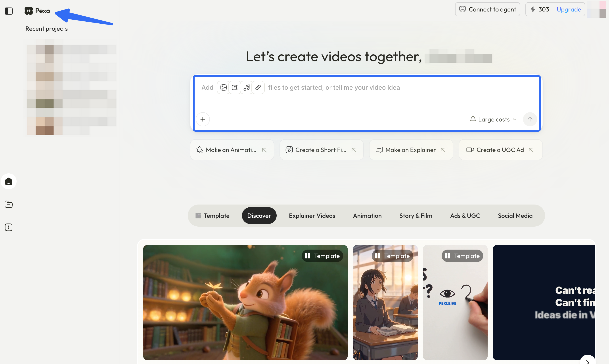Open the projects folder icon in sidebar
Screen dimensions: 609x364
9,204
